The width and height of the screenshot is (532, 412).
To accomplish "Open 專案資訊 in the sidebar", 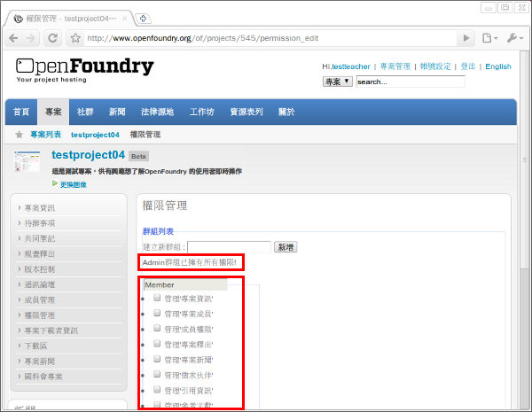I will (x=40, y=208).
